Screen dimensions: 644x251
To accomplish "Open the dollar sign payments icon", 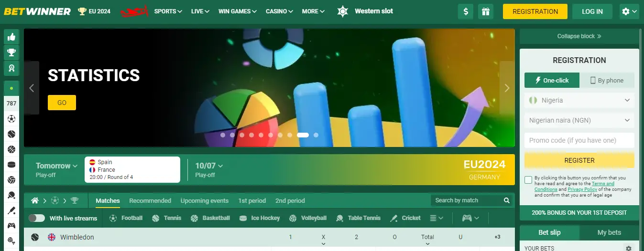I will click(x=466, y=11).
